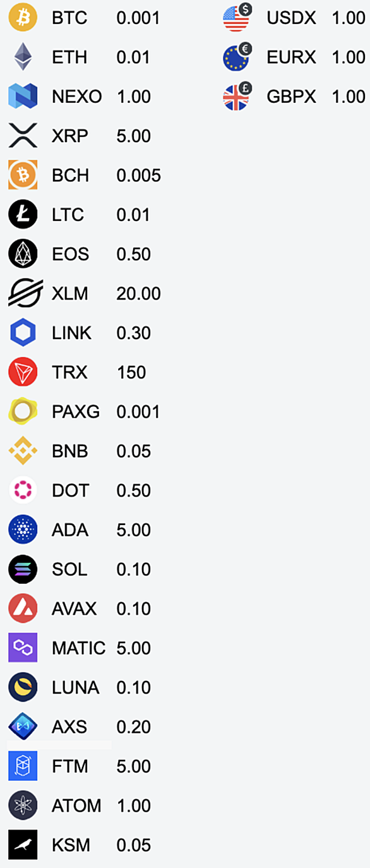Select the red TRON TRX icon

point(23,372)
